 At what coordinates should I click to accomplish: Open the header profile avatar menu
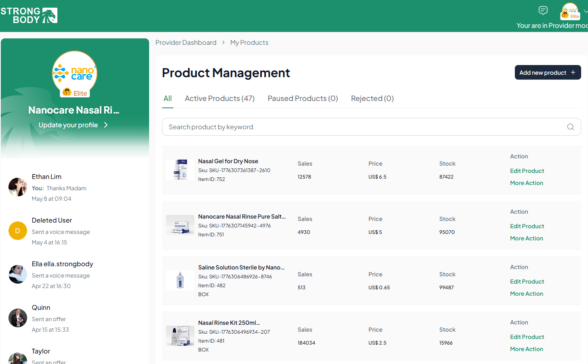pyautogui.click(x=570, y=11)
